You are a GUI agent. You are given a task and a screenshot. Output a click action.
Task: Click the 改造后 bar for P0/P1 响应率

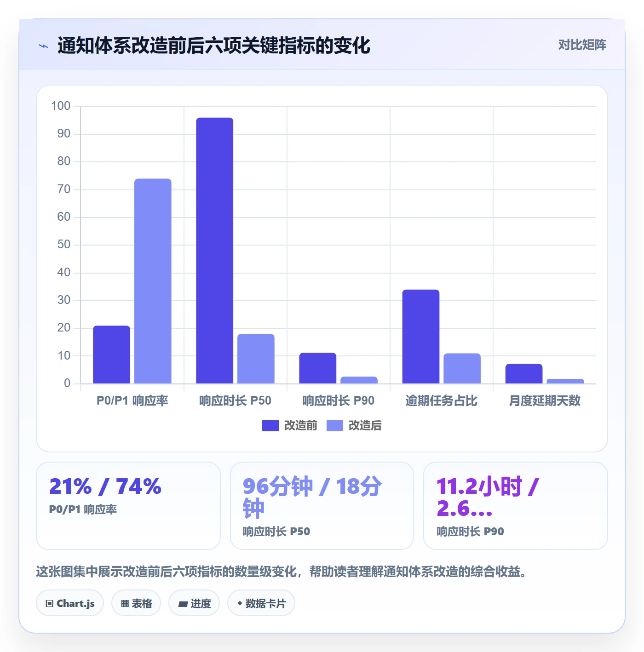[x=153, y=281]
